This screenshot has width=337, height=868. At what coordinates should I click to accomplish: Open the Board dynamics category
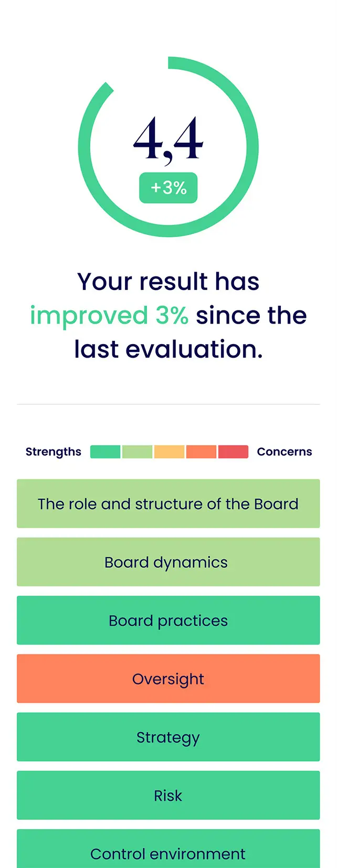click(168, 562)
